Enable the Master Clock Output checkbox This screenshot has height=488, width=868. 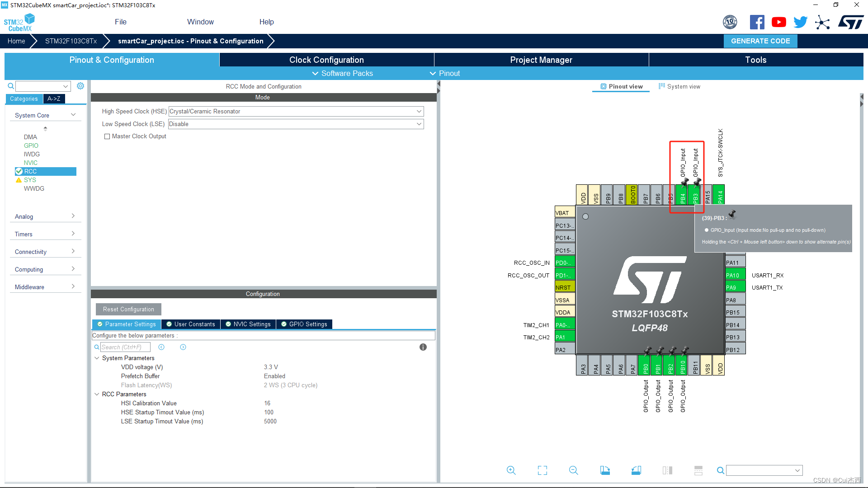click(107, 136)
